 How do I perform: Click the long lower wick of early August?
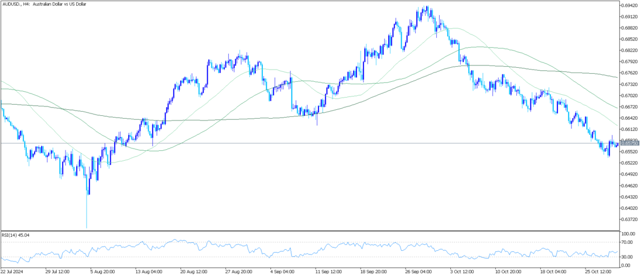coord(87,213)
